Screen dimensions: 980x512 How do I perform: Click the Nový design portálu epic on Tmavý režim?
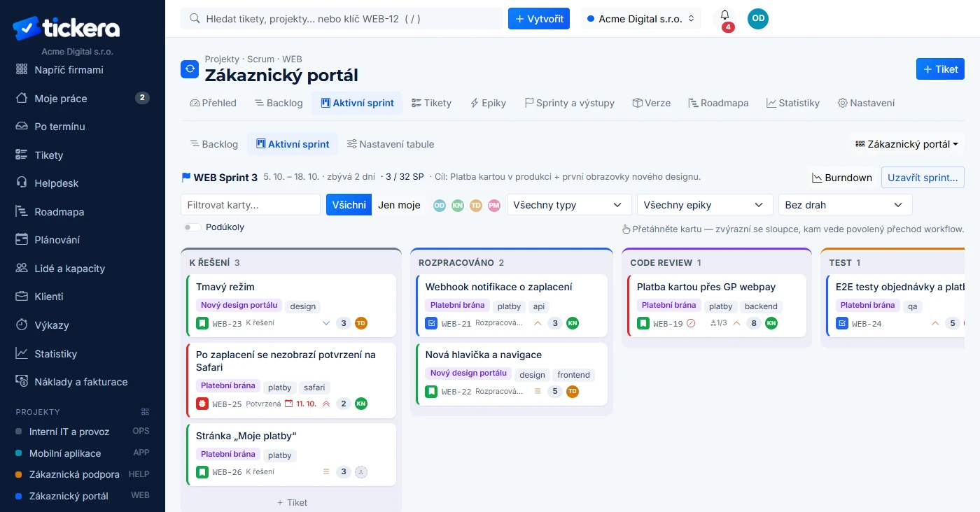[x=239, y=305]
